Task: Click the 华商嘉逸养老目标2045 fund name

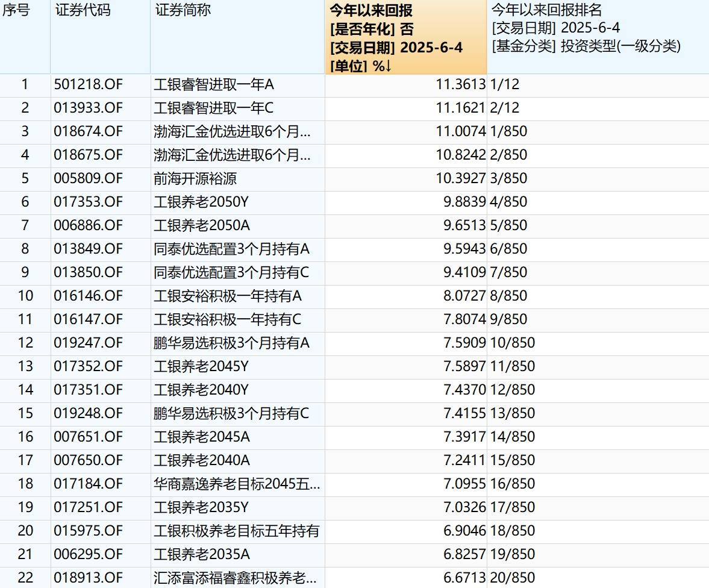Action: [237, 484]
